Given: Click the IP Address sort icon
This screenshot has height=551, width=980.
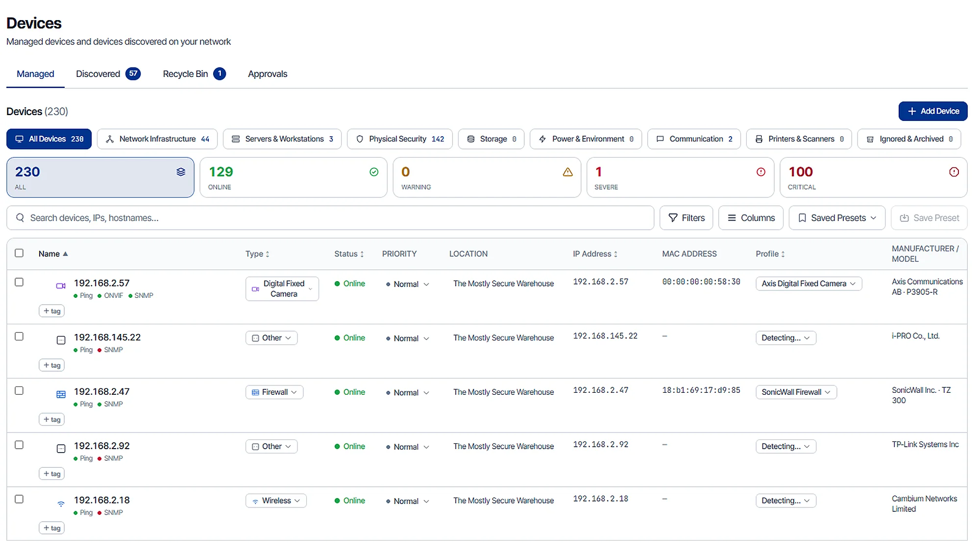Looking at the screenshot, I should pos(615,254).
